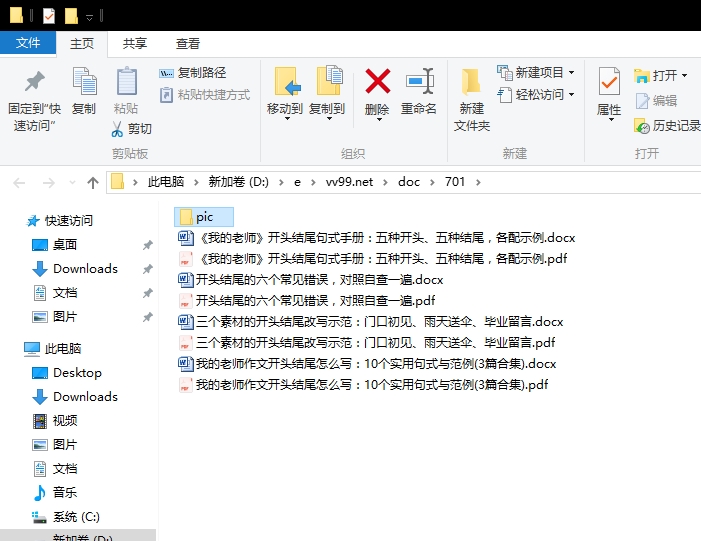Click the address bar folder icon
This screenshot has width=701, height=541.
click(117, 182)
